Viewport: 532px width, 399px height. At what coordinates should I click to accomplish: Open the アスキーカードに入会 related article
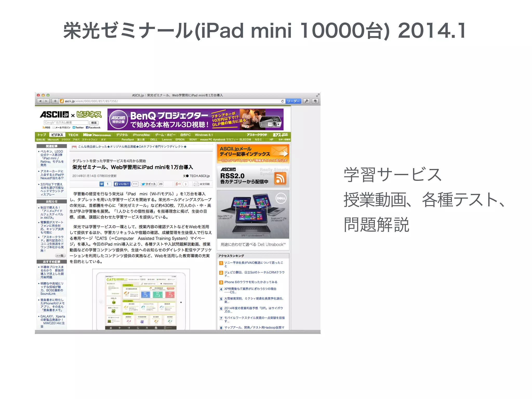point(52,175)
